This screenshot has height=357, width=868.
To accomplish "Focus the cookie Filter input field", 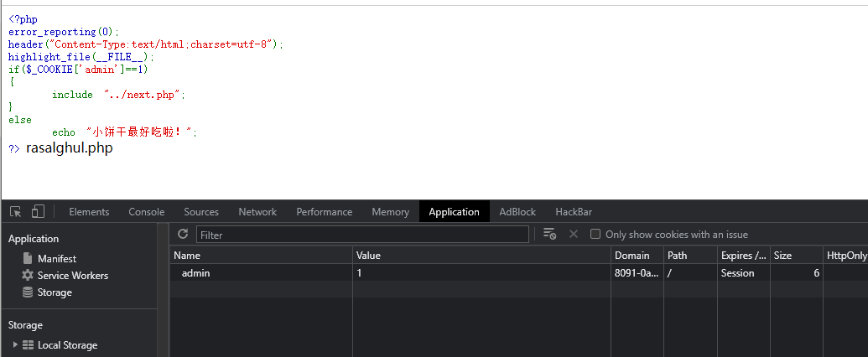I will pyautogui.click(x=362, y=235).
